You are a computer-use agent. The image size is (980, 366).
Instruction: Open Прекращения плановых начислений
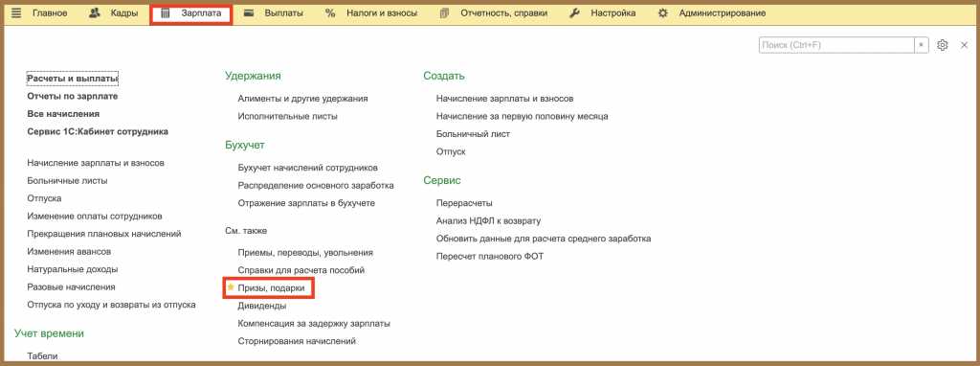click(x=104, y=234)
